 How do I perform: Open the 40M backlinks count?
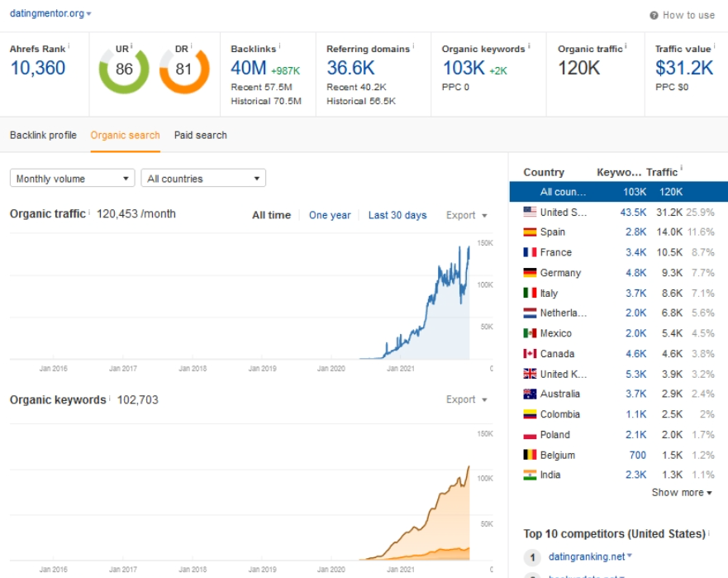point(249,69)
